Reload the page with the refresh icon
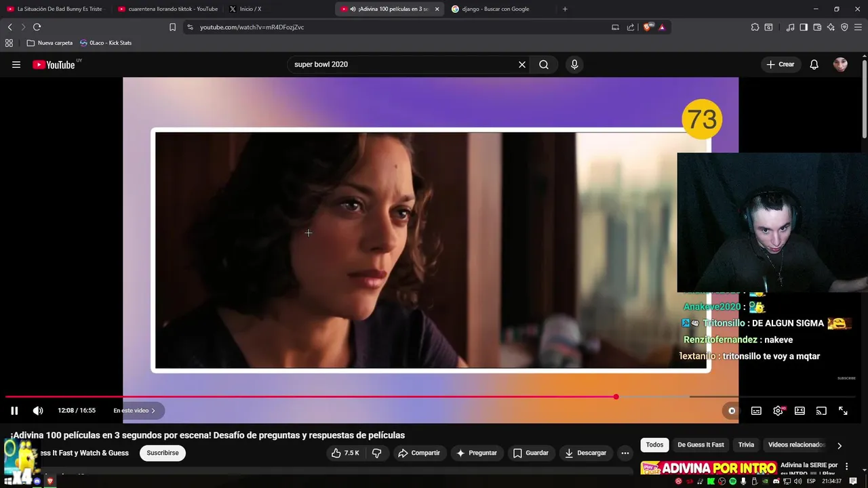868x488 pixels. [x=37, y=27]
